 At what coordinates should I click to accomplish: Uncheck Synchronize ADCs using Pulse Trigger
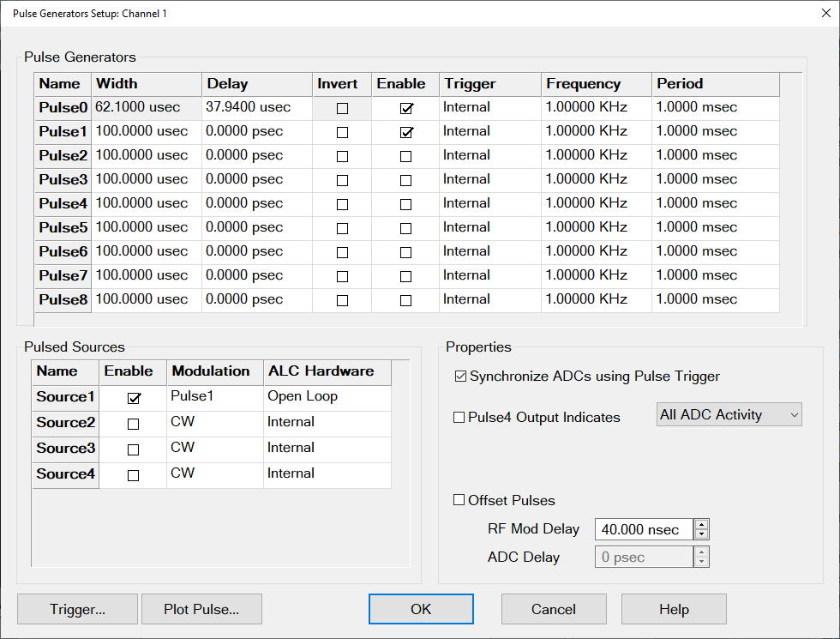click(x=461, y=377)
